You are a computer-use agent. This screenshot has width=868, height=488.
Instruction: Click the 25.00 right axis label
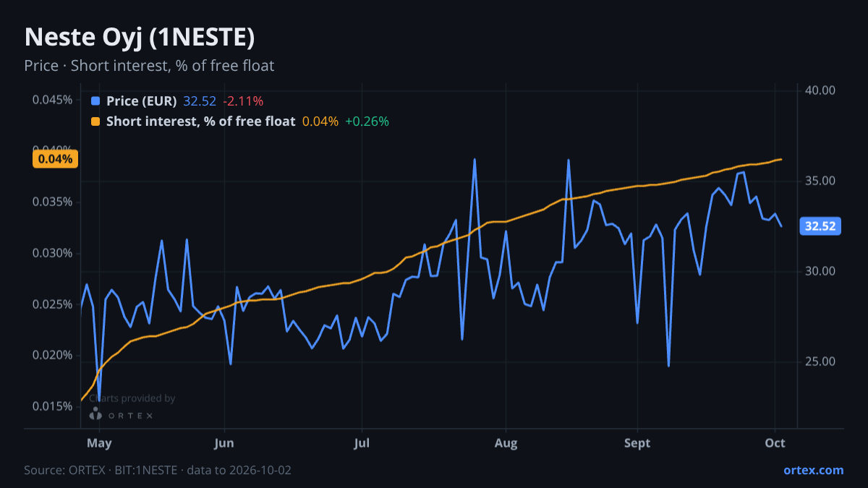pyautogui.click(x=820, y=361)
